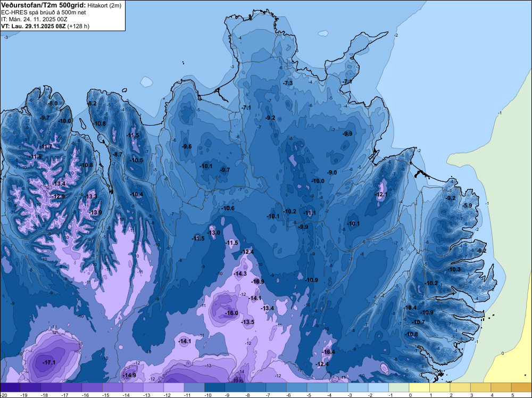Select the Hitakort (2m) label
Image resolution: width=532 pixels, height=398 pixels.
click(x=104, y=5)
